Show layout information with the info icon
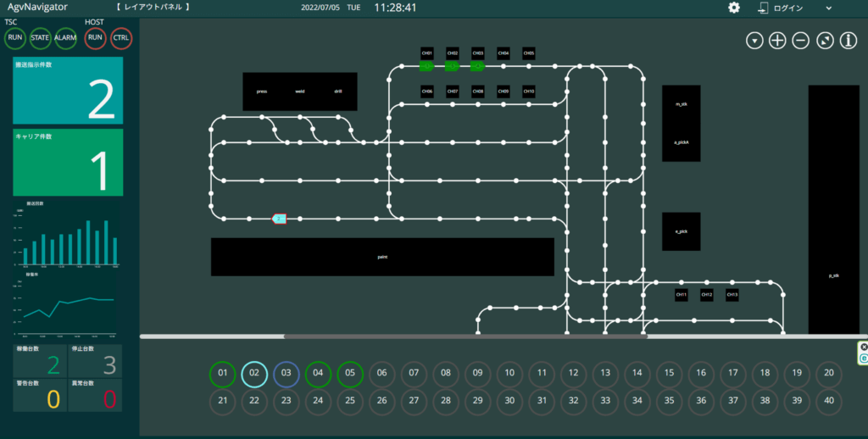Viewport: 868px width, 439px height. click(x=849, y=41)
